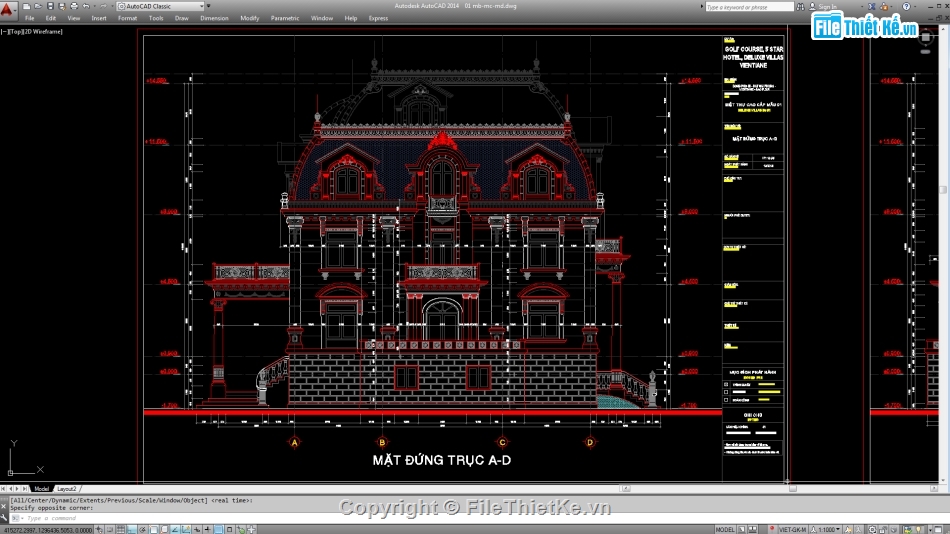Screen dimensions: 950x534
Task: Open the View menu
Action: click(74, 18)
